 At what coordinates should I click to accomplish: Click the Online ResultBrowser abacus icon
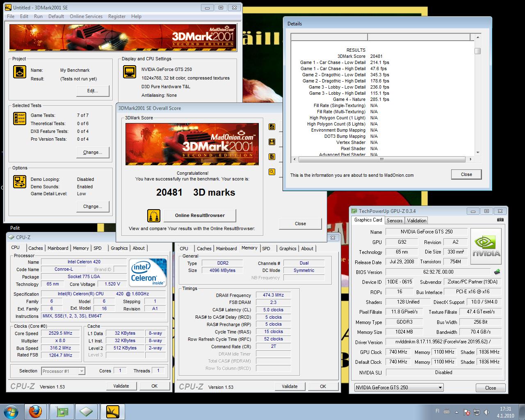point(154,215)
